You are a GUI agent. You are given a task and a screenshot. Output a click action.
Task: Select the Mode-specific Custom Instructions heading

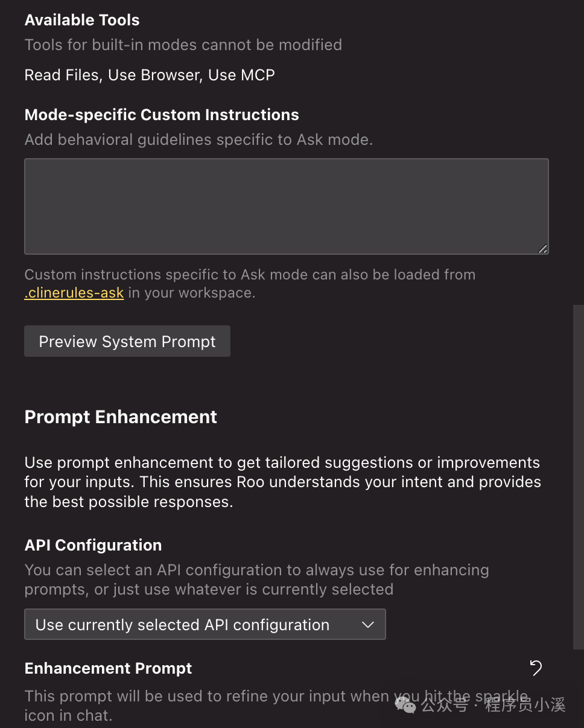(162, 115)
